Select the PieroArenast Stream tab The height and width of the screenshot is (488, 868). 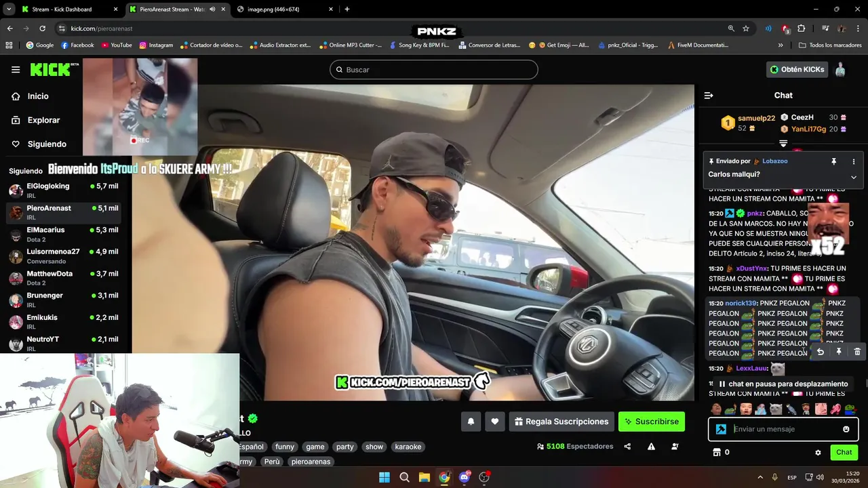click(x=177, y=9)
